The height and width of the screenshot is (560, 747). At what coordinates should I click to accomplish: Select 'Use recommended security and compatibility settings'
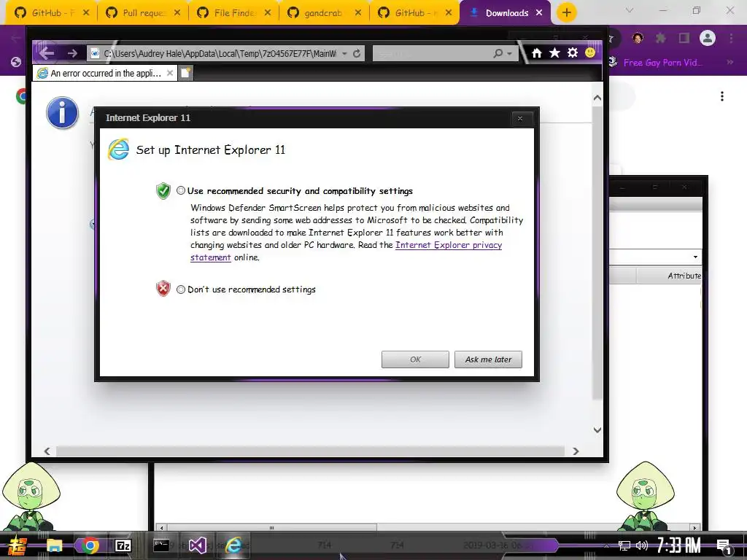tap(181, 190)
